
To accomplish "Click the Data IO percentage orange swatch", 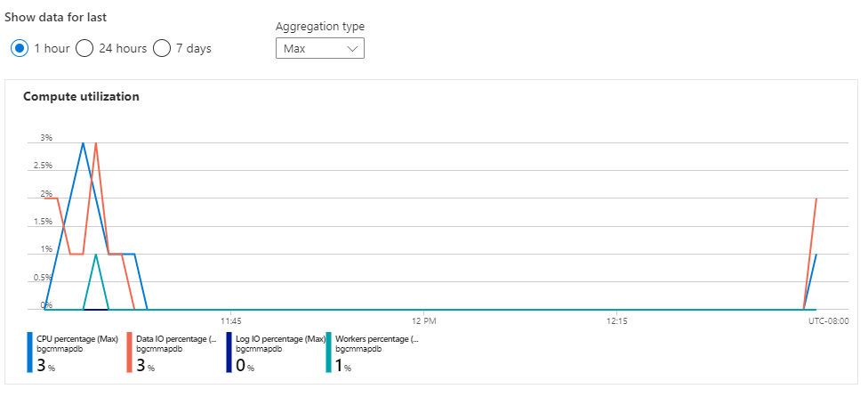I will [x=129, y=352].
